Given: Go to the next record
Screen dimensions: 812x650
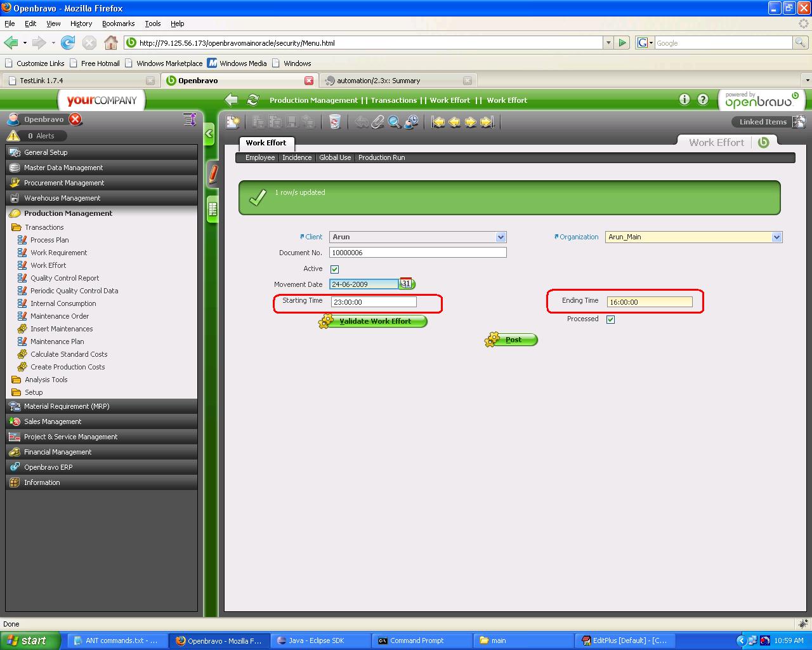Looking at the screenshot, I should [x=471, y=122].
